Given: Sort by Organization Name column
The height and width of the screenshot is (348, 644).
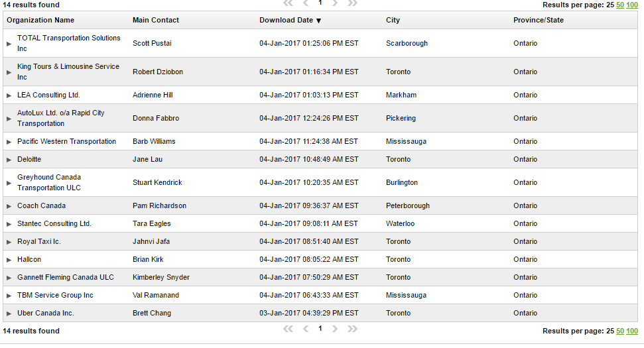Looking at the screenshot, I should (40, 21).
